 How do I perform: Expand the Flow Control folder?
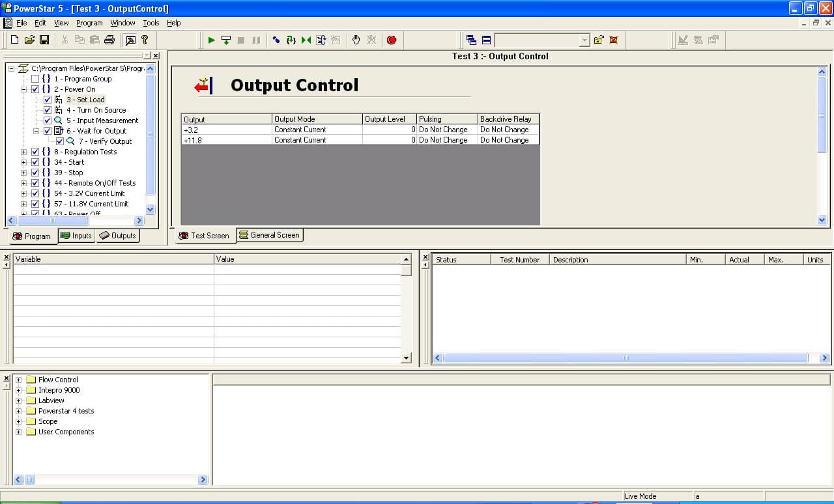coord(19,380)
